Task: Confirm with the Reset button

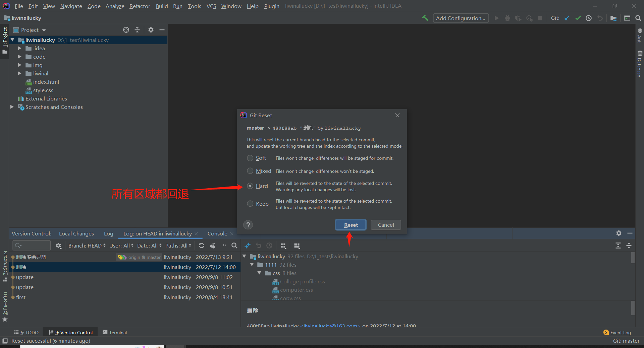Action: 351,225
